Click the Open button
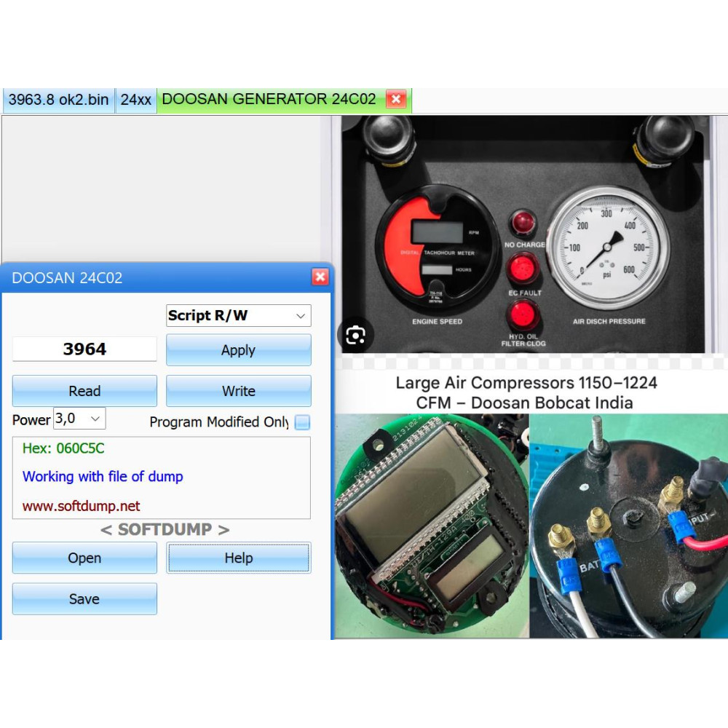This screenshot has width=728, height=728. tap(84, 558)
